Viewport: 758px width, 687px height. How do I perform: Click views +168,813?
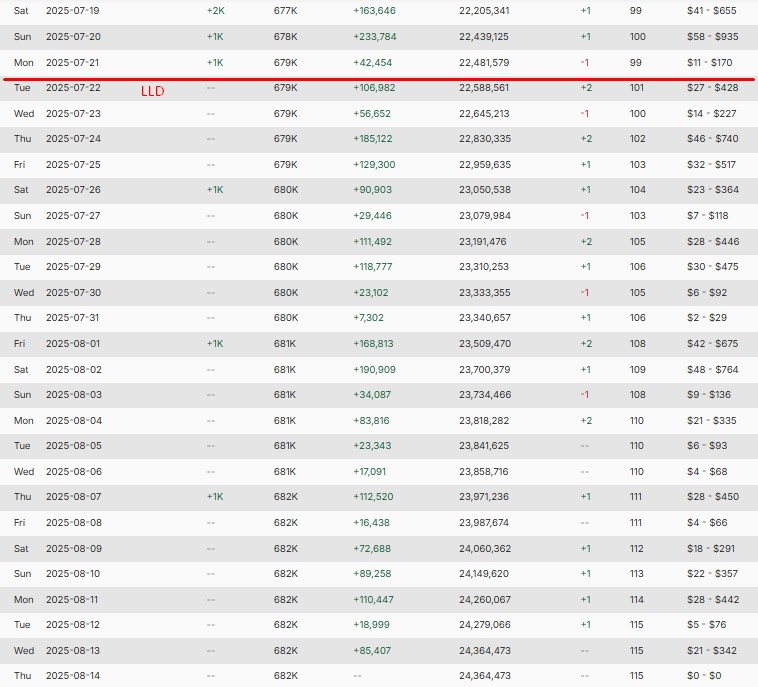pyautogui.click(x=373, y=344)
